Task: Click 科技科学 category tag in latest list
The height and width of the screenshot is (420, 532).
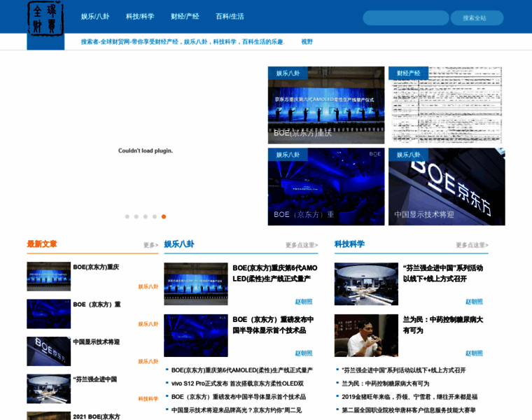Action: pos(148,398)
